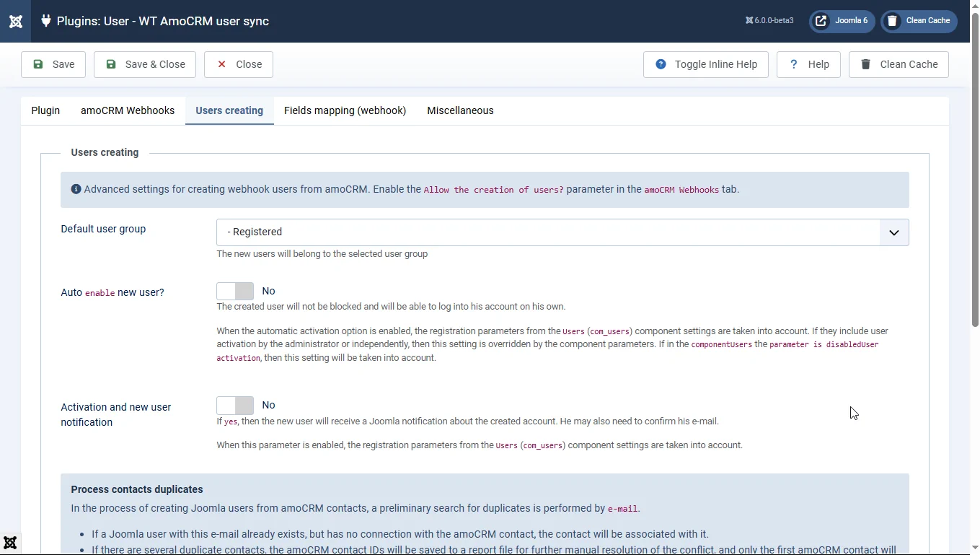The width and height of the screenshot is (980, 555).
Task: Open the Default user group dropdown
Action: tap(548, 232)
